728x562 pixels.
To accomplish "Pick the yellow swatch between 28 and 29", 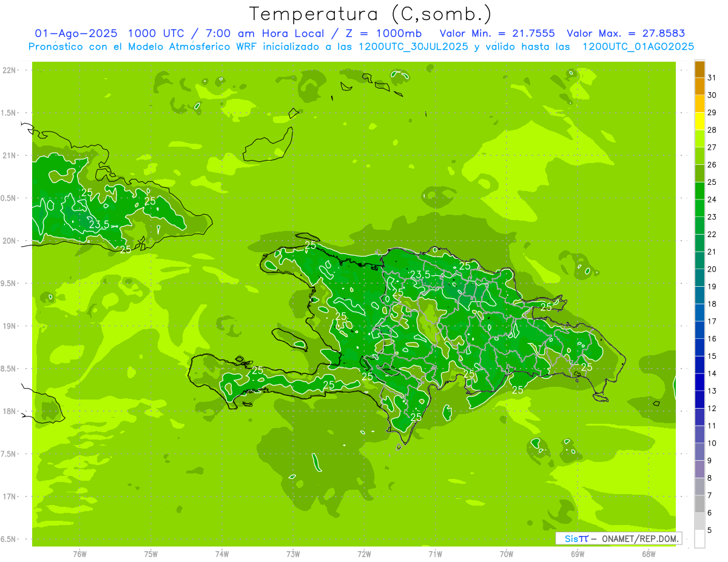I will (x=699, y=121).
